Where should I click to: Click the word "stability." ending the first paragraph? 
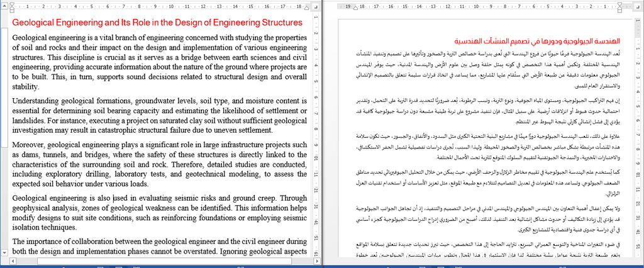[x=25, y=86]
